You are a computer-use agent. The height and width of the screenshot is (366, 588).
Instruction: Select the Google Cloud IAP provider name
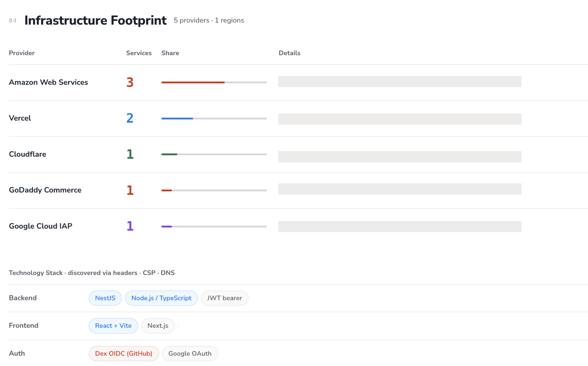tap(40, 226)
